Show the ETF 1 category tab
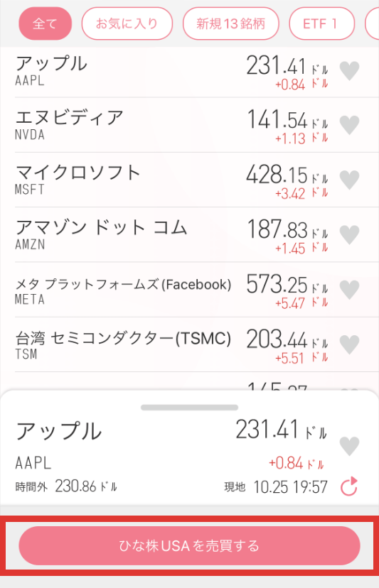This screenshot has height=588, width=379. [321, 23]
